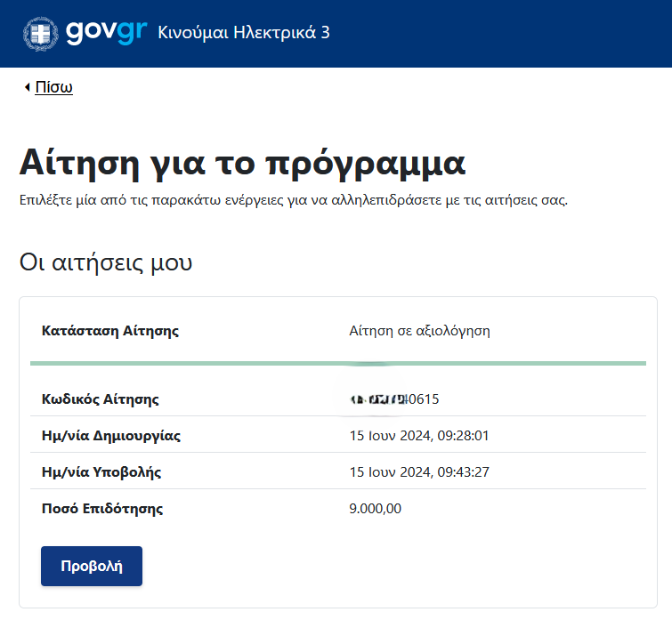The image size is (672, 628).
Task: Select the Αίτηση σε αξιολόγηση status text
Action: tap(420, 331)
